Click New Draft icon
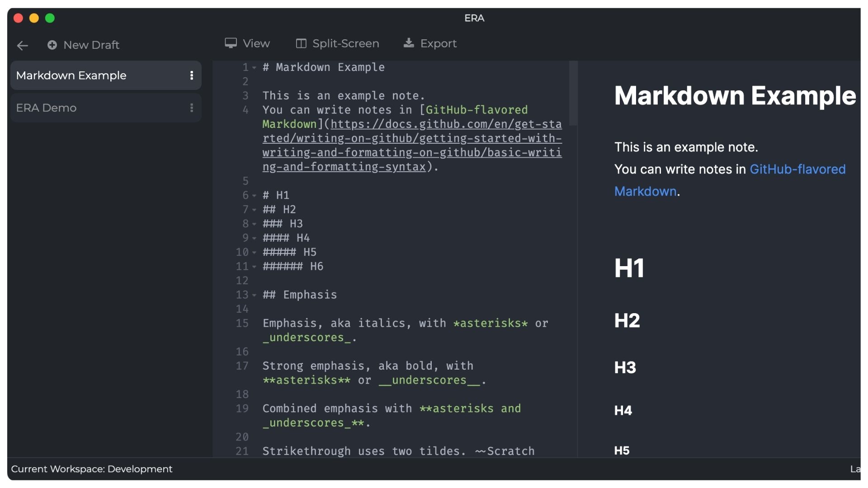This screenshot has height=488, width=868. point(52,45)
